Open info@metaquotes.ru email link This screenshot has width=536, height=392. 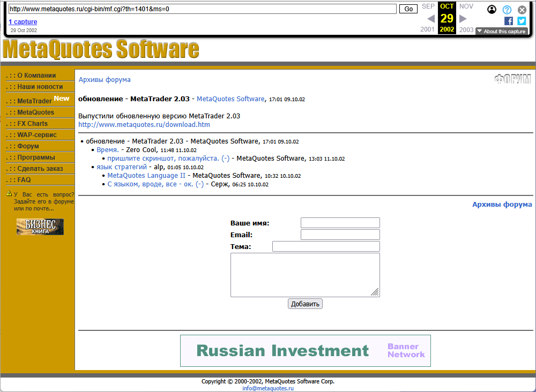[x=268, y=388]
